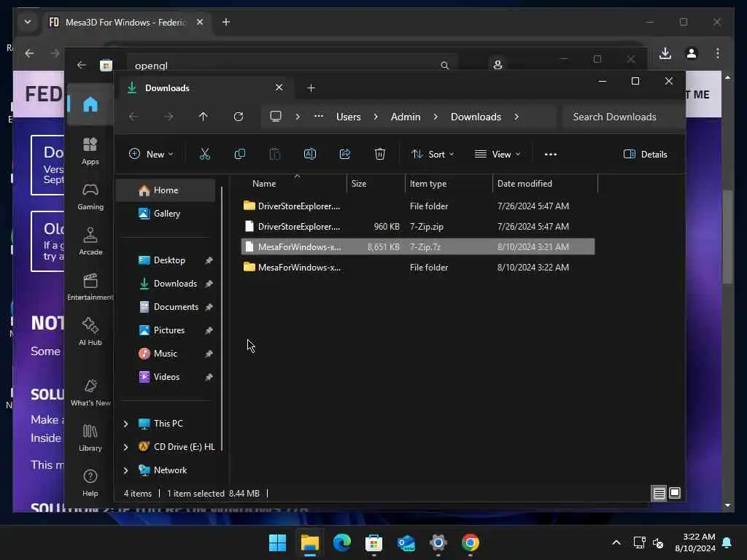Click the Store search magnifier icon
747x560 pixels.
click(x=444, y=65)
